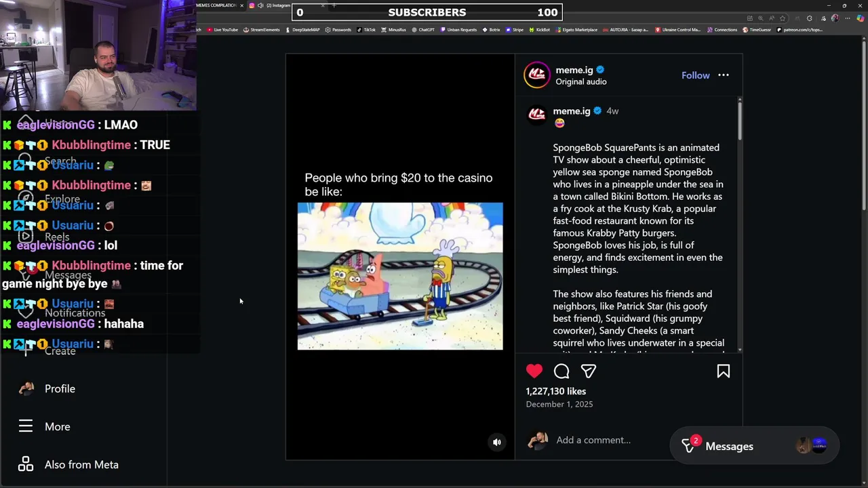Image resolution: width=868 pixels, height=488 pixels.
Task: Open the floating Messages panel
Action: point(754,446)
